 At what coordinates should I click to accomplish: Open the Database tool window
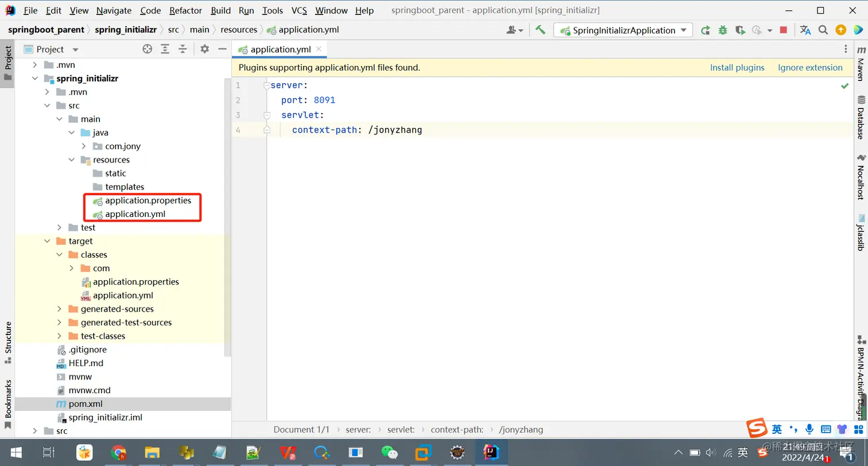pos(861,118)
